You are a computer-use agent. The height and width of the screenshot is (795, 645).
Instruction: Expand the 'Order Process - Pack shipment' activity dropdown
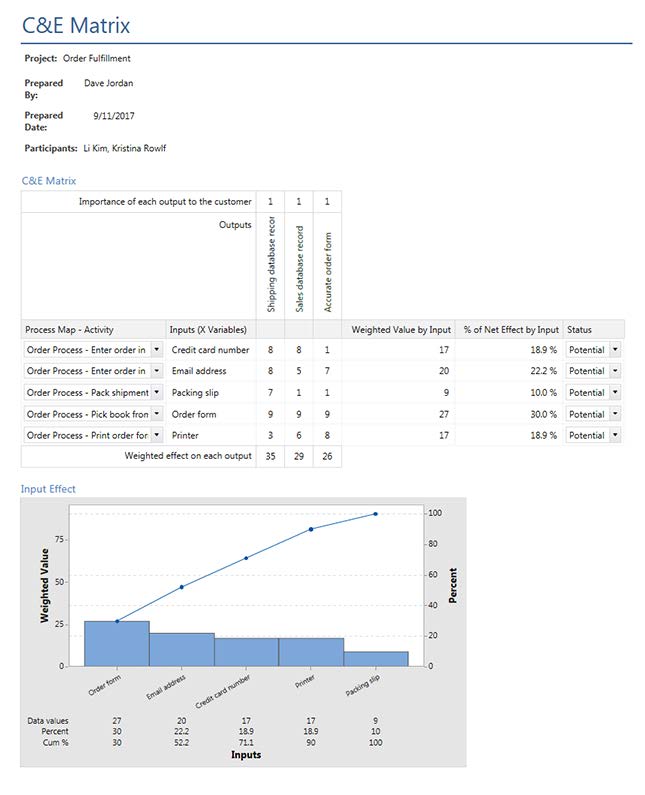[x=157, y=393]
